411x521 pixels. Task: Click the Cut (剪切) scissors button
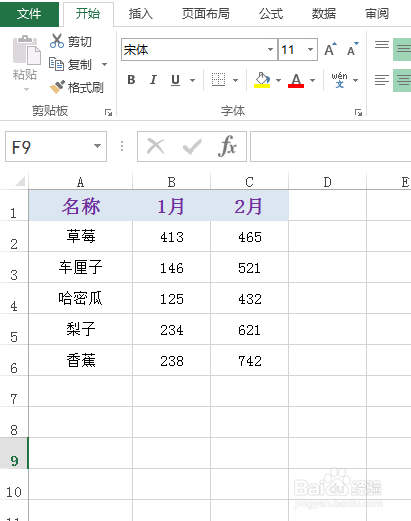71,41
